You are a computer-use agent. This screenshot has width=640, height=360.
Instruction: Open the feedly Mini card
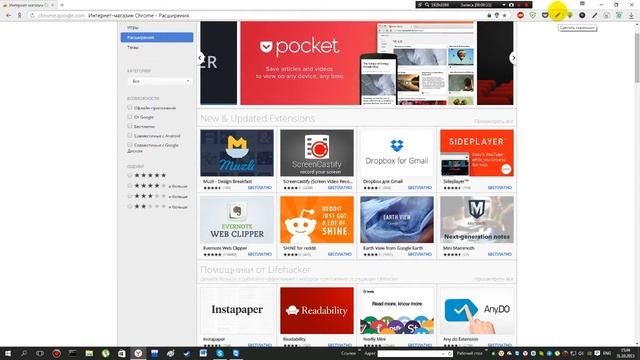(x=397, y=317)
